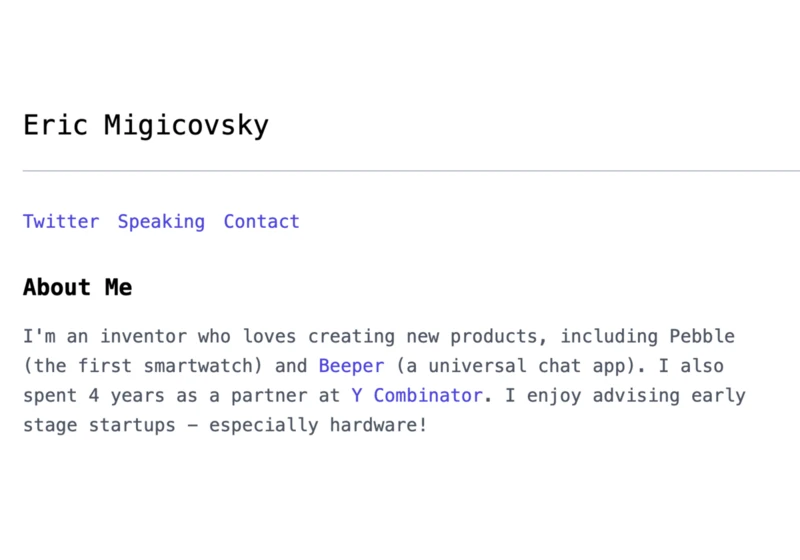Click the "(the first smartwatch)" text
Viewport: 800px width, 560px height.
pyautogui.click(x=143, y=366)
